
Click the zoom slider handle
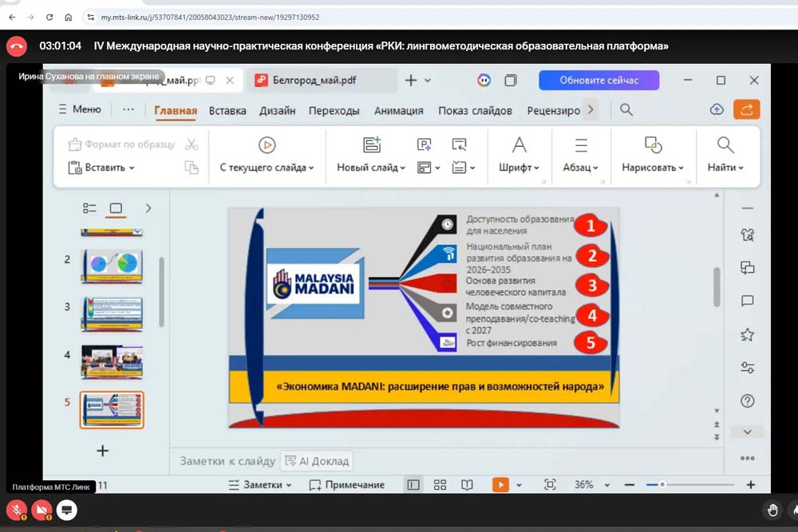pyautogui.click(x=662, y=485)
